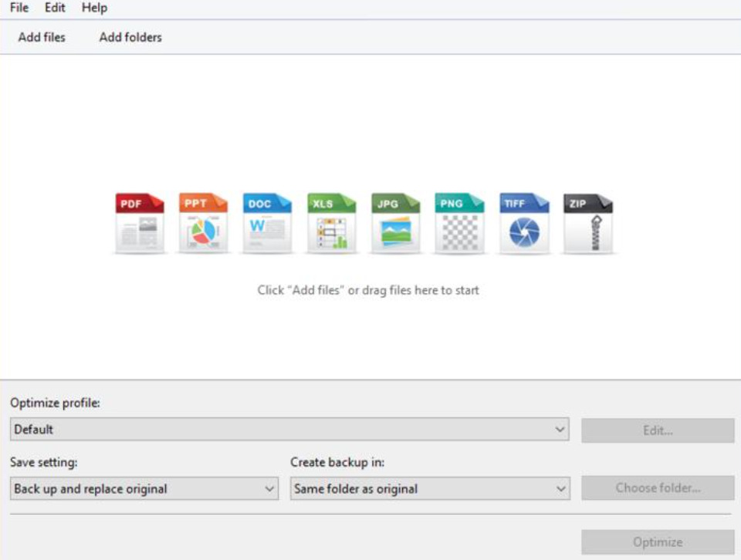The image size is (741, 560).
Task: Click the DOC Word document icon
Action: 268,223
